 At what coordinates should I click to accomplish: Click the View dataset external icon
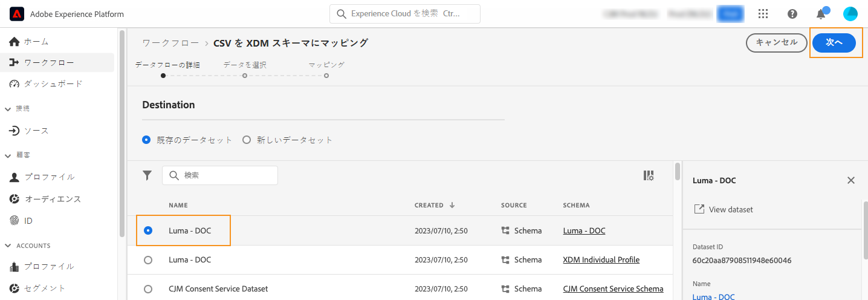coord(699,209)
